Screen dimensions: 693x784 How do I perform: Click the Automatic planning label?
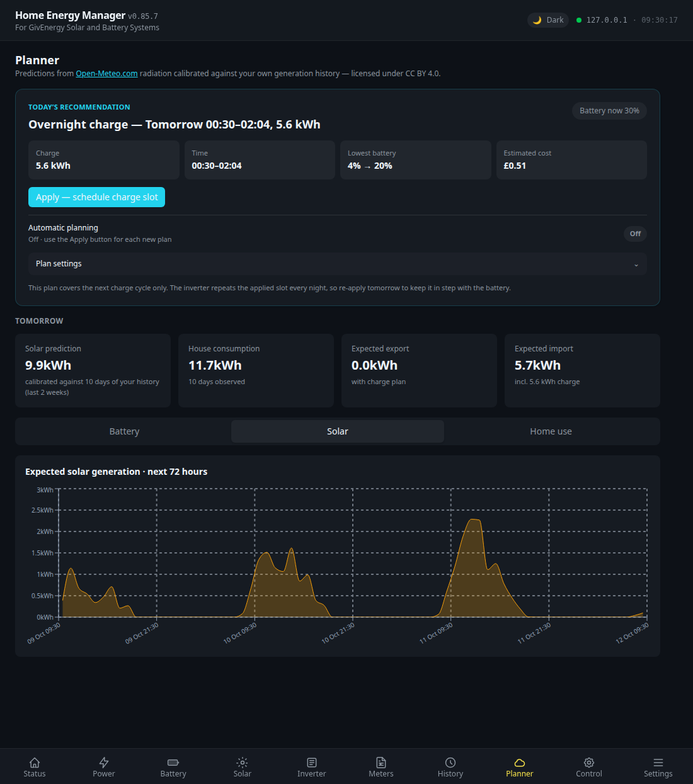pyautogui.click(x=63, y=228)
